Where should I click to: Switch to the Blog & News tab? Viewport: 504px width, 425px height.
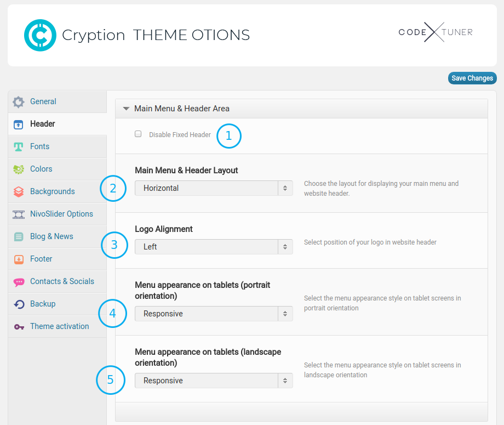(51, 236)
